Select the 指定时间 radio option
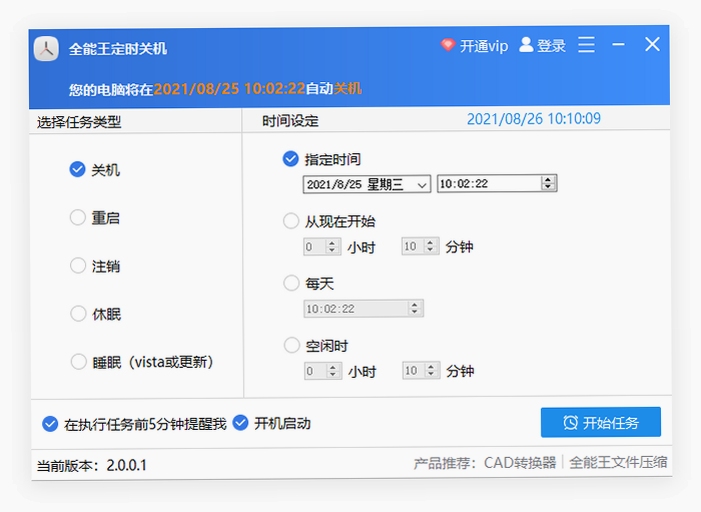 click(291, 159)
